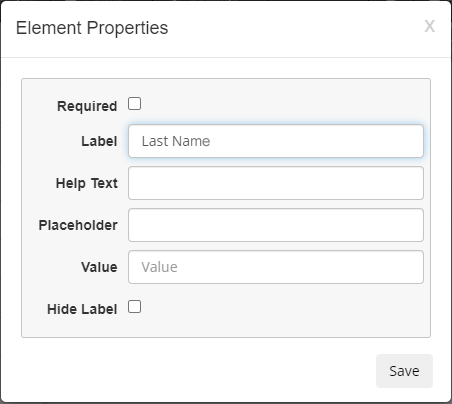Click the Value input field
The height and width of the screenshot is (404, 452).
[276, 267]
